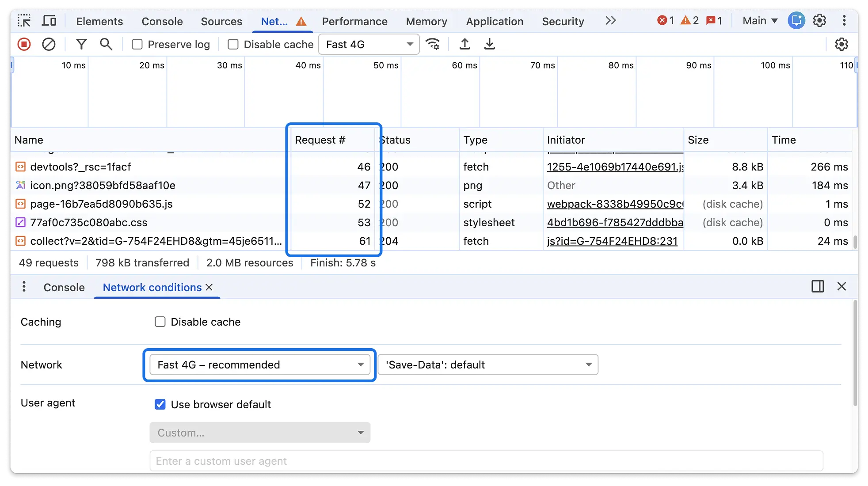Click the Network conditions pane scrollbar
Viewport: 868px width, 486px height.
tap(855, 353)
